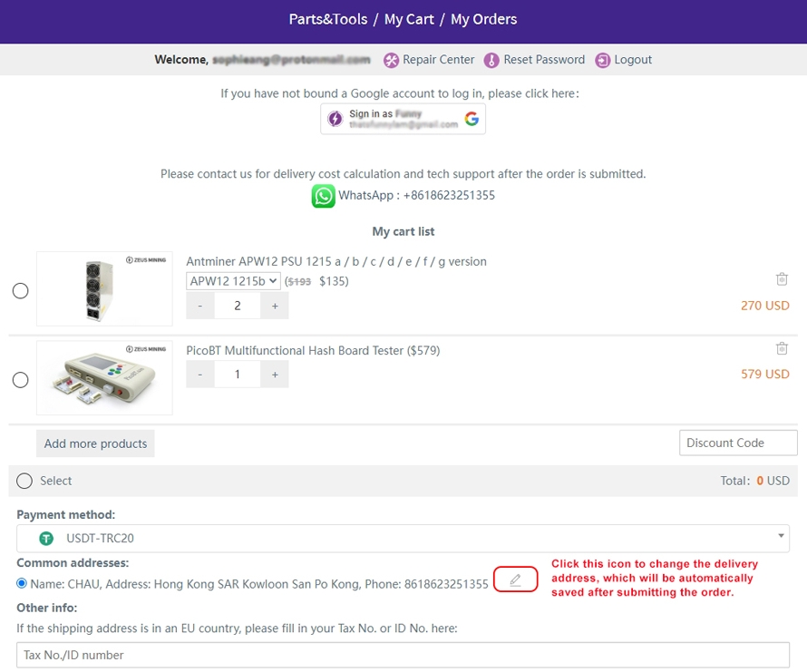The image size is (807, 672).
Task: Click the Logout icon
Action: tap(603, 60)
